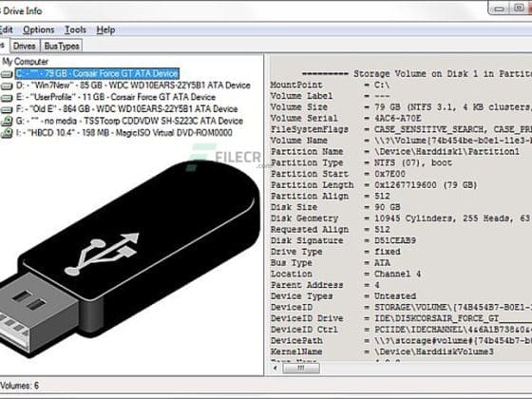
Task: Open the Edit menu
Action: tap(7, 29)
